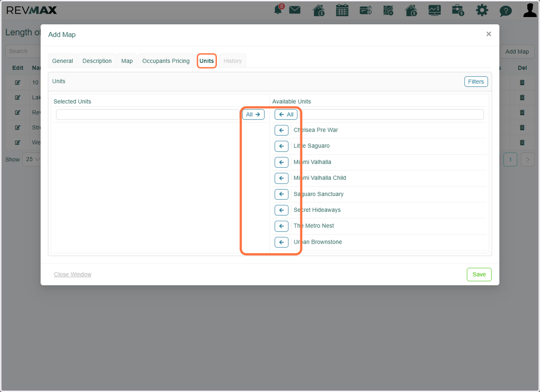Go to next page with the chevron

click(x=528, y=159)
